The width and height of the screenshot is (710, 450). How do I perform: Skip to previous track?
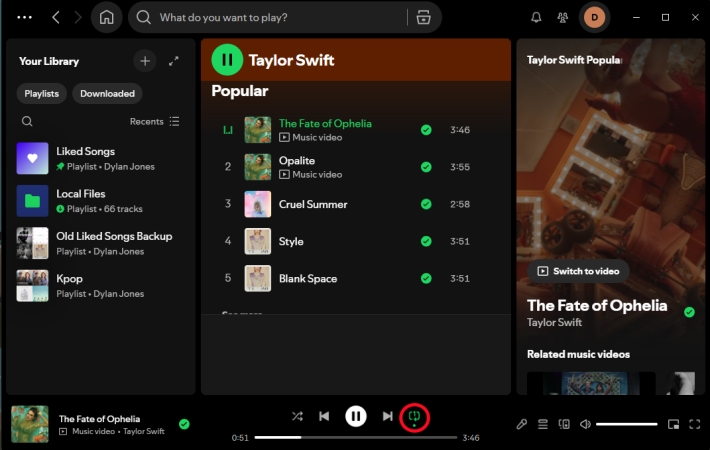pos(324,416)
